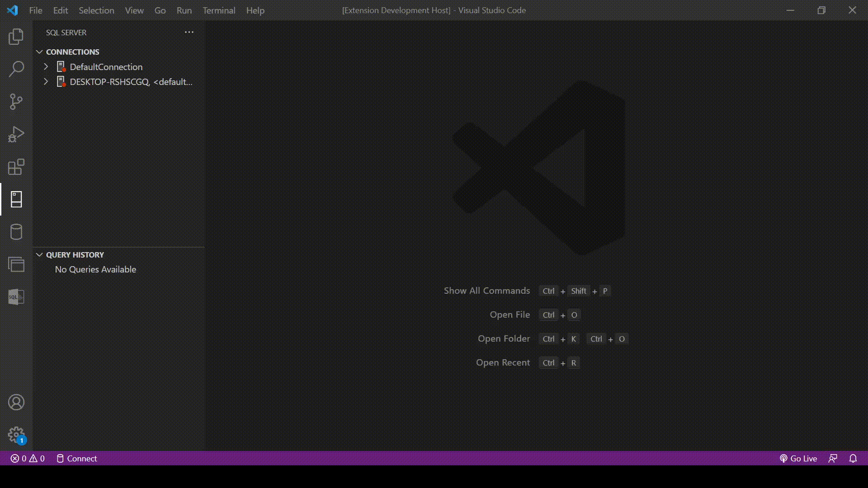Click the SQL Server panel overflow menu
This screenshot has height=488, width=868.
point(189,32)
